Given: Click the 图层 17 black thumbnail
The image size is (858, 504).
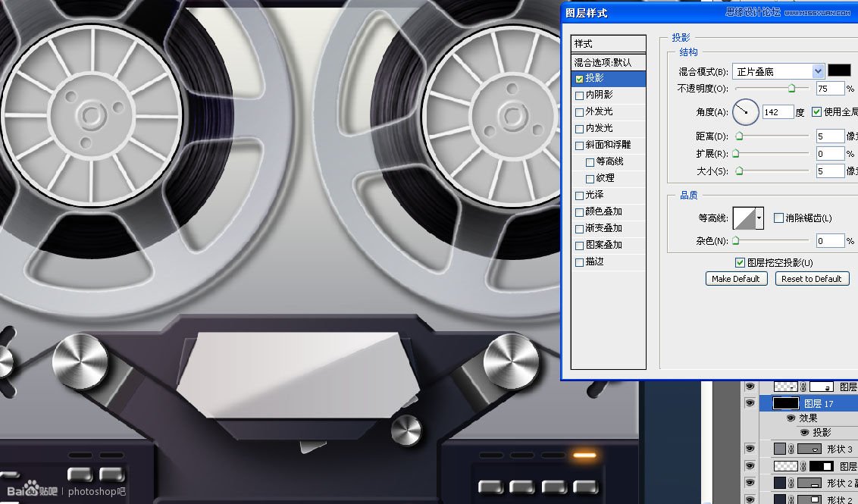Looking at the screenshot, I should (x=786, y=403).
